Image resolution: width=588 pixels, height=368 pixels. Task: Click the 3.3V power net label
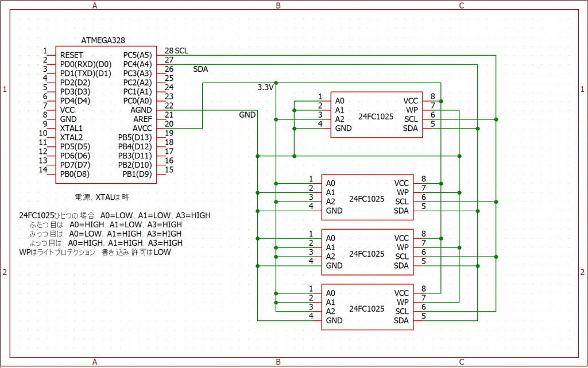pos(265,88)
